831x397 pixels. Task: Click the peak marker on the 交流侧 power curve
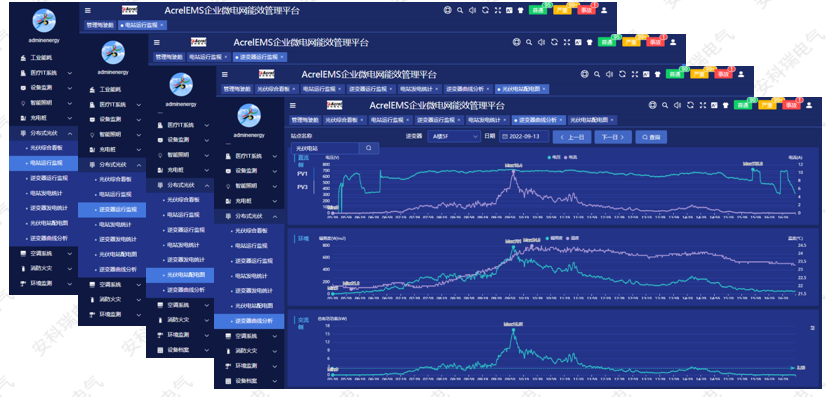coord(513,330)
